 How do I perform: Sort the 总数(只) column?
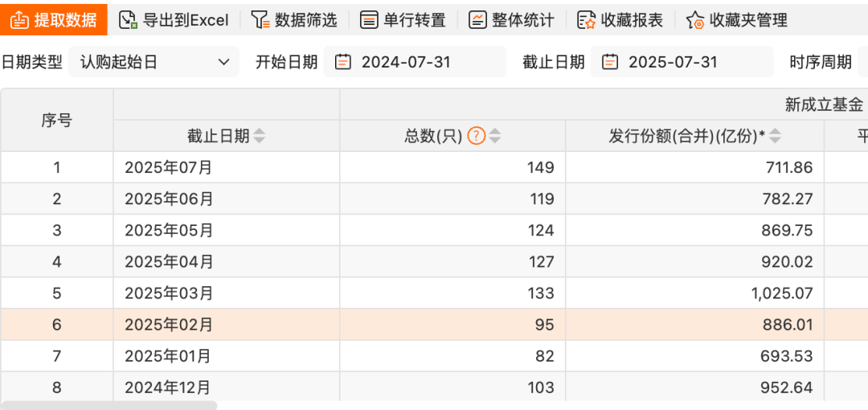click(x=495, y=136)
